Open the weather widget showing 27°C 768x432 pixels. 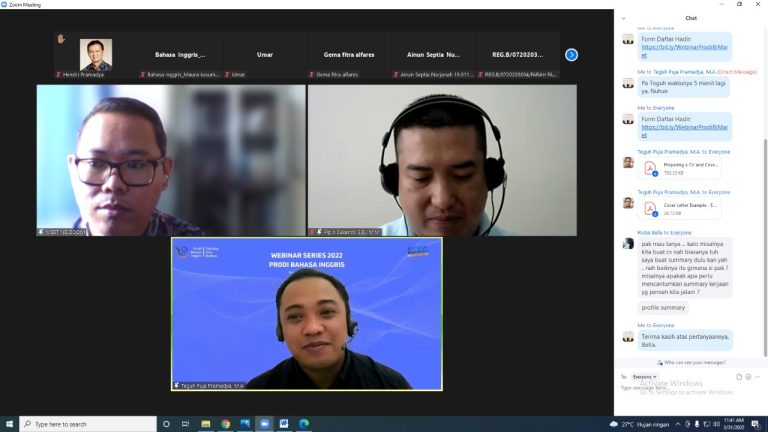(x=639, y=424)
